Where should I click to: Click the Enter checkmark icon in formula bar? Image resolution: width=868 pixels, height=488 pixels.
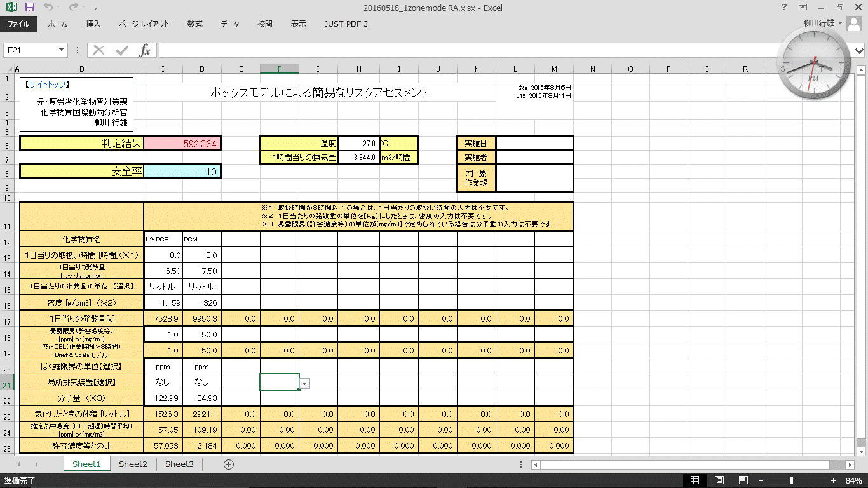[x=121, y=50]
